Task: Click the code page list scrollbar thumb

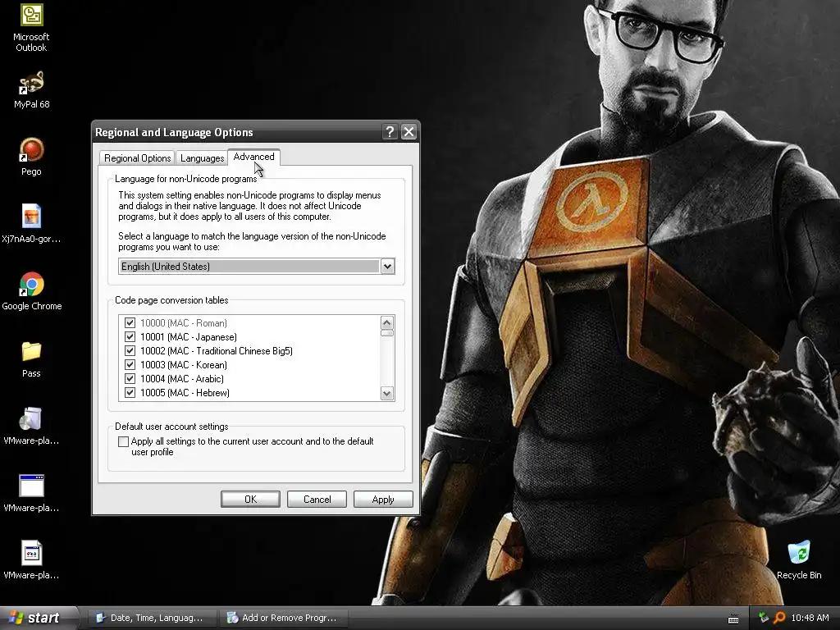Action: [387, 333]
